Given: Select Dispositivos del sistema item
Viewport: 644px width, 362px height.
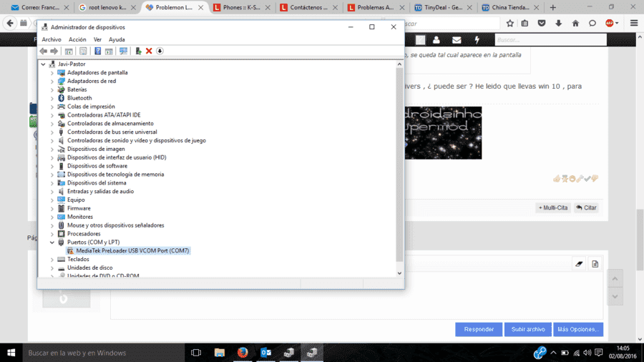Looking at the screenshot, I should 97,182.
